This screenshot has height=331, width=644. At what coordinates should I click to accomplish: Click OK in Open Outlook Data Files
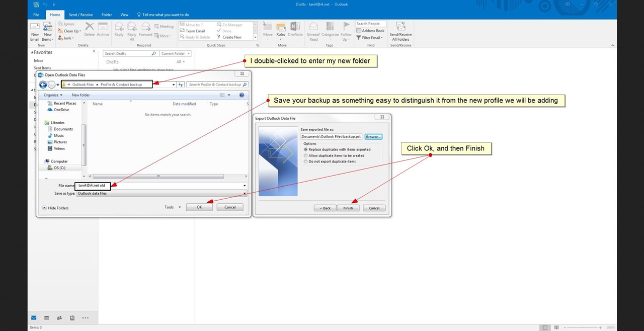coord(199,207)
